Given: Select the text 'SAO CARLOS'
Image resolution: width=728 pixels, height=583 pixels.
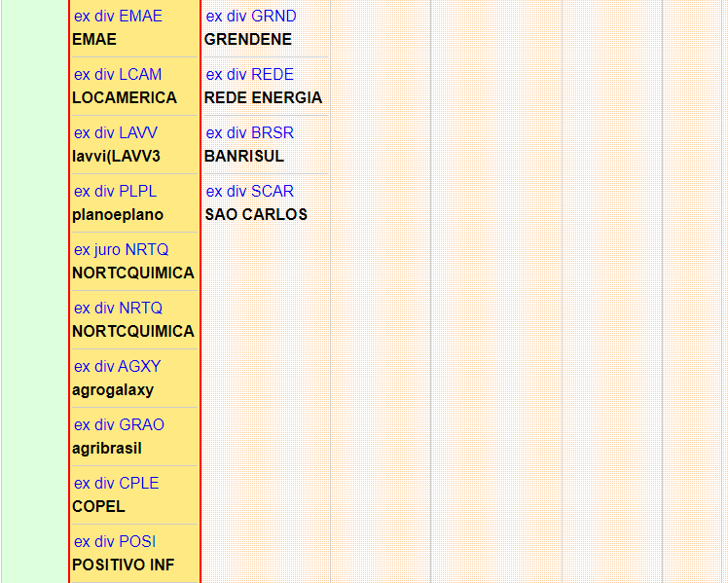Looking at the screenshot, I should pos(256,215).
